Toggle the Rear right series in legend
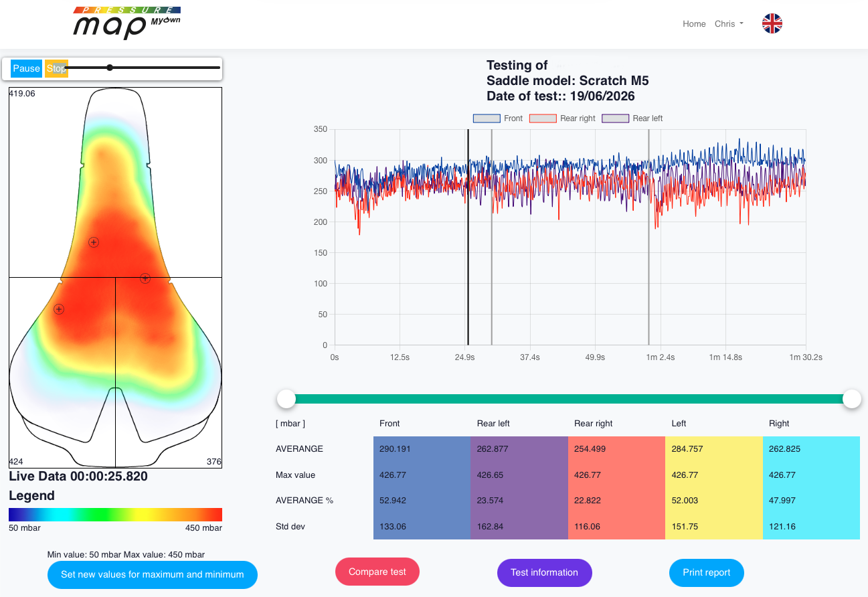This screenshot has width=868, height=597. 562,118
